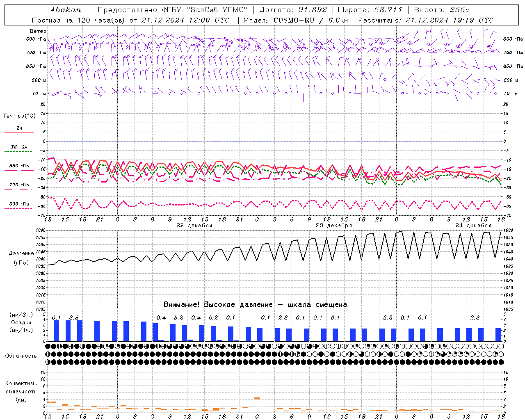Click the "(гПа)" pressure unit label

[x=21, y=263]
